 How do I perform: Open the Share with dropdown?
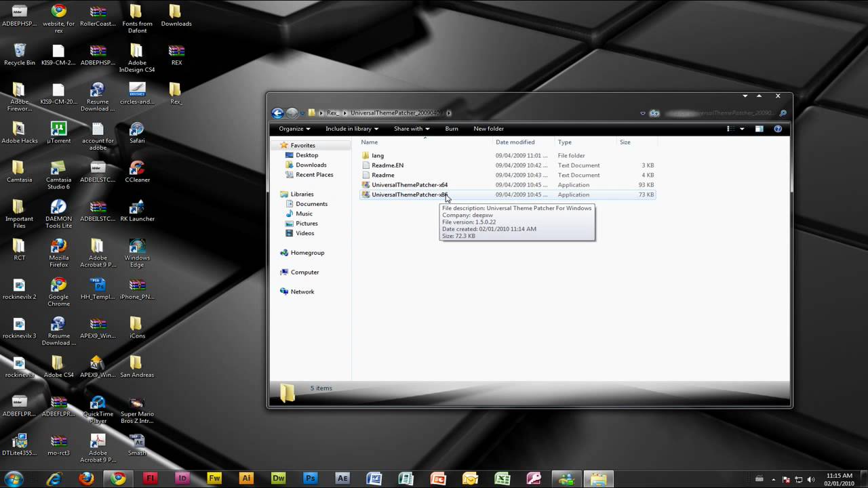412,129
